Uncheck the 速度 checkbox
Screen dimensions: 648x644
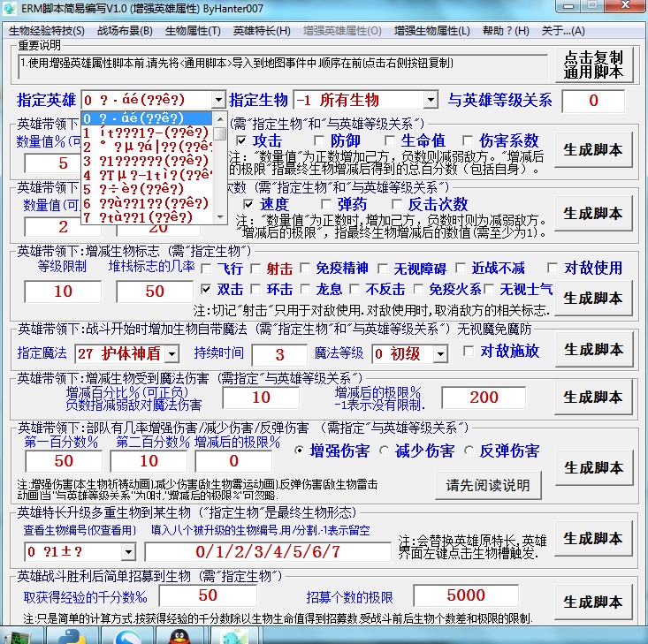(248, 204)
